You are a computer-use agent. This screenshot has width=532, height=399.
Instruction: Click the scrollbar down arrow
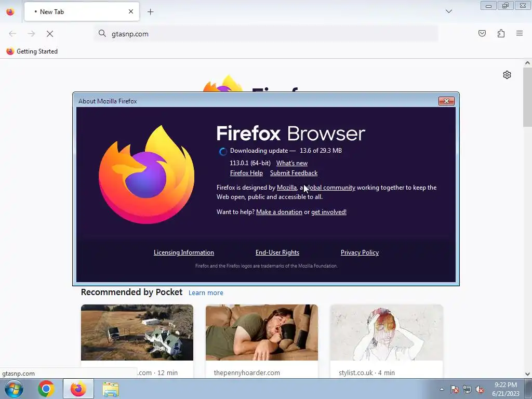click(527, 374)
